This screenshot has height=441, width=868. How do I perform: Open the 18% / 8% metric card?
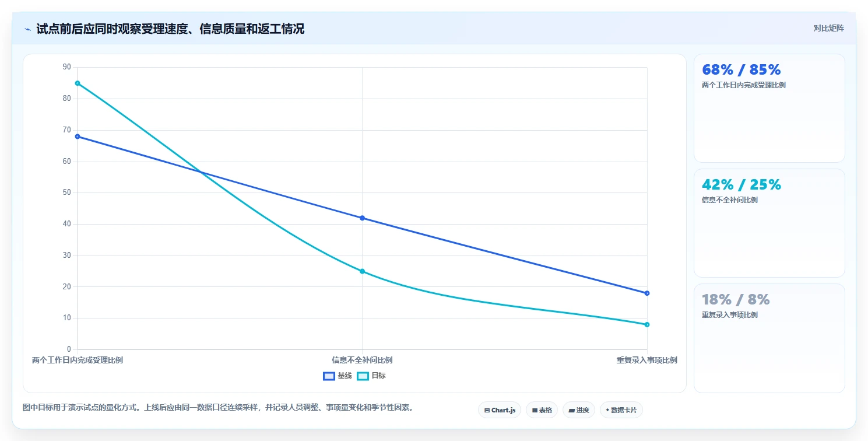coord(769,338)
